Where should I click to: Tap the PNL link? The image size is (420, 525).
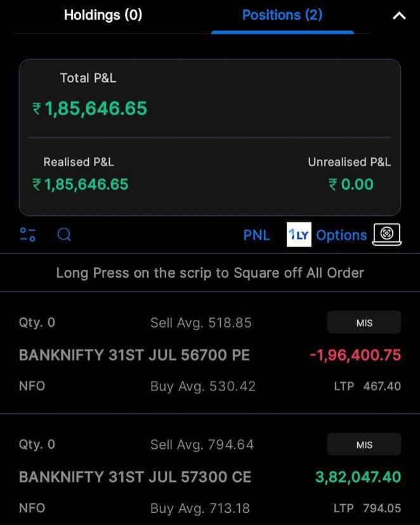256,235
